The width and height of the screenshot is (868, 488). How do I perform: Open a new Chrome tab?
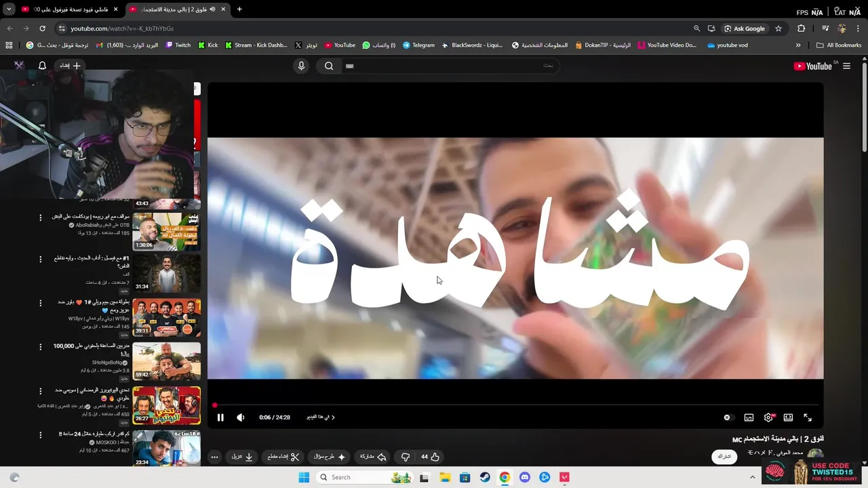pyautogui.click(x=239, y=9)
